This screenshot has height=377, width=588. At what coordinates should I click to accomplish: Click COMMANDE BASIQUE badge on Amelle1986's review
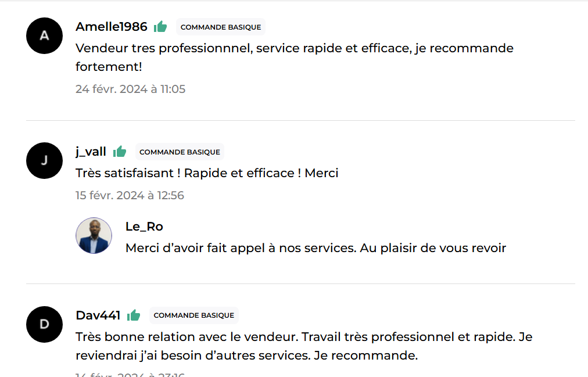[x=221, y=27]
